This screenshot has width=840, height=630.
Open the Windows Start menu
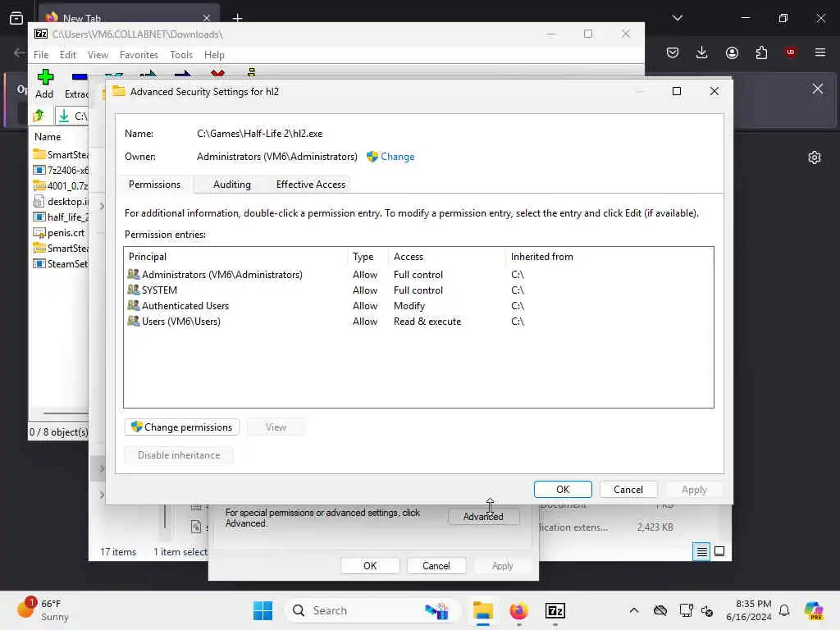262,610
